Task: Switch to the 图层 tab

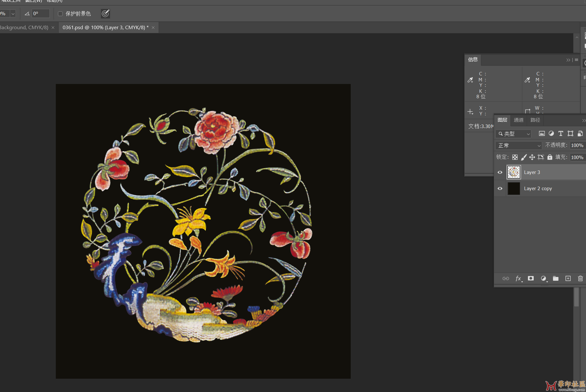Action: point(502,120)
